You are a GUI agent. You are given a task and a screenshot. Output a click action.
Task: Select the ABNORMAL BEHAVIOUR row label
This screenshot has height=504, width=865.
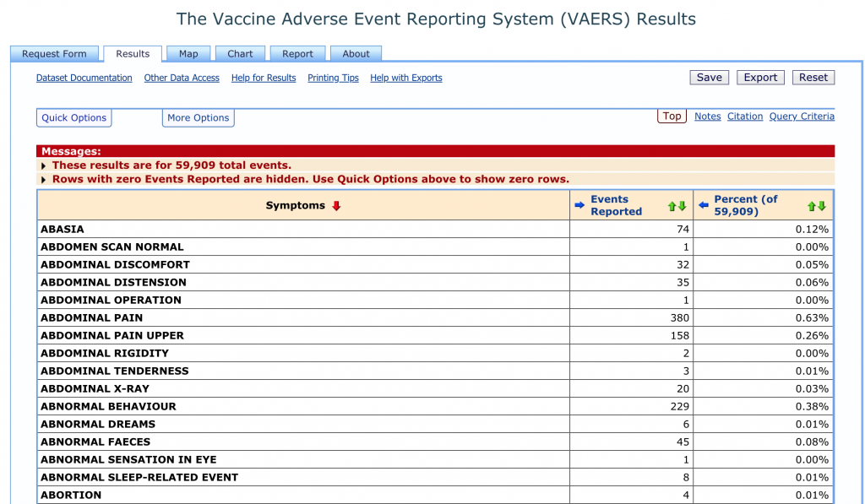(109, 406)
